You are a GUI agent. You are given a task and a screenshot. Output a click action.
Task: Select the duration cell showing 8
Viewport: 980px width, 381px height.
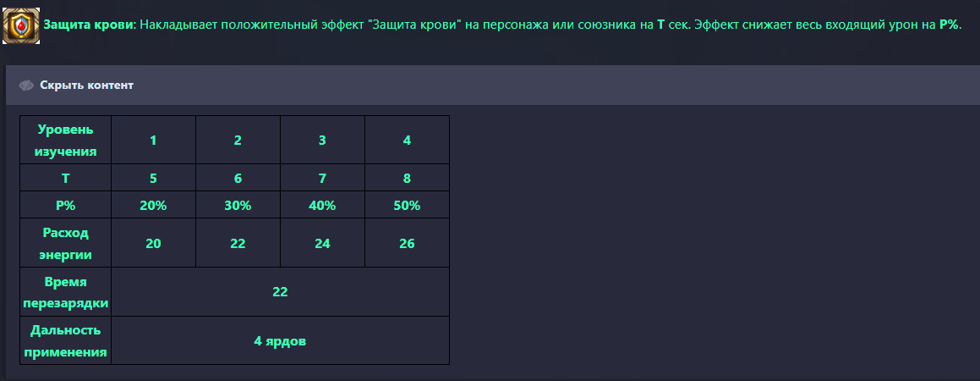(407, 179)
